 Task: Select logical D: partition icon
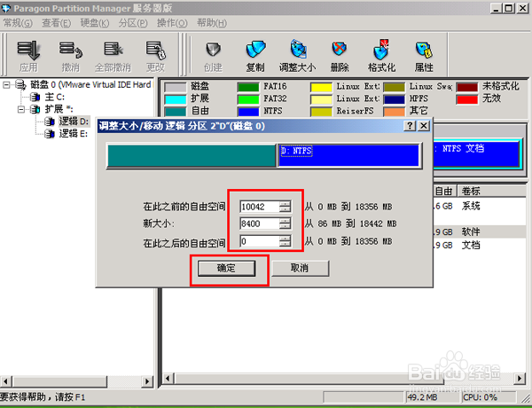[x=49, y=122]
